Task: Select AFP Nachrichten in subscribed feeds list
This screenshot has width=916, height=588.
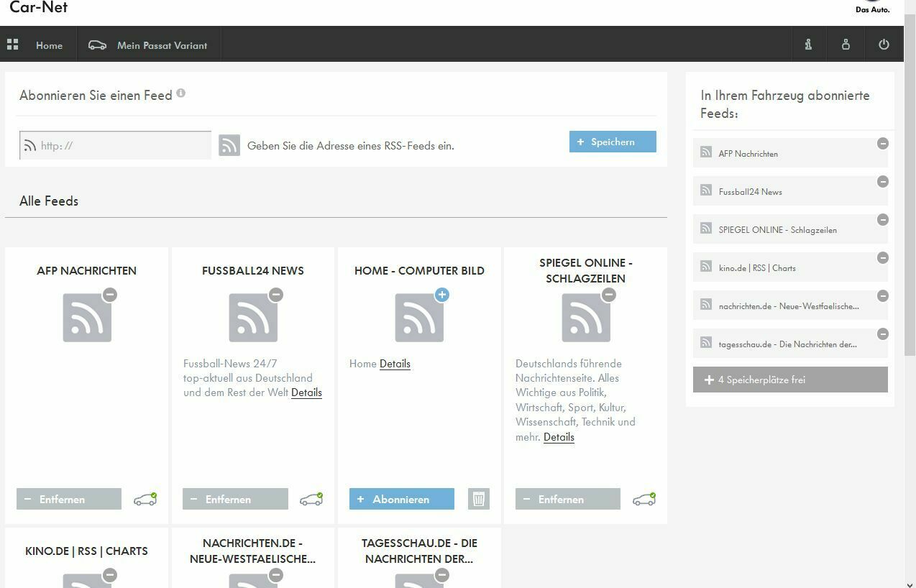Action: click(x=790, y=153)
